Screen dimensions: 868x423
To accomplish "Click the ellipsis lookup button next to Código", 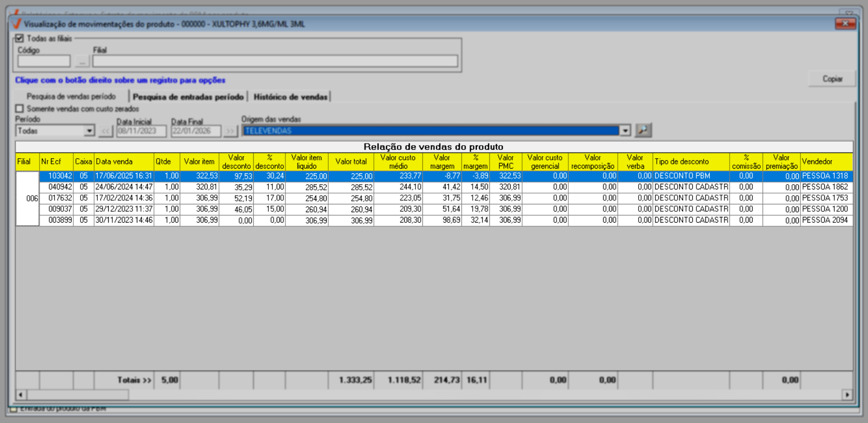I will coord(82,61).
